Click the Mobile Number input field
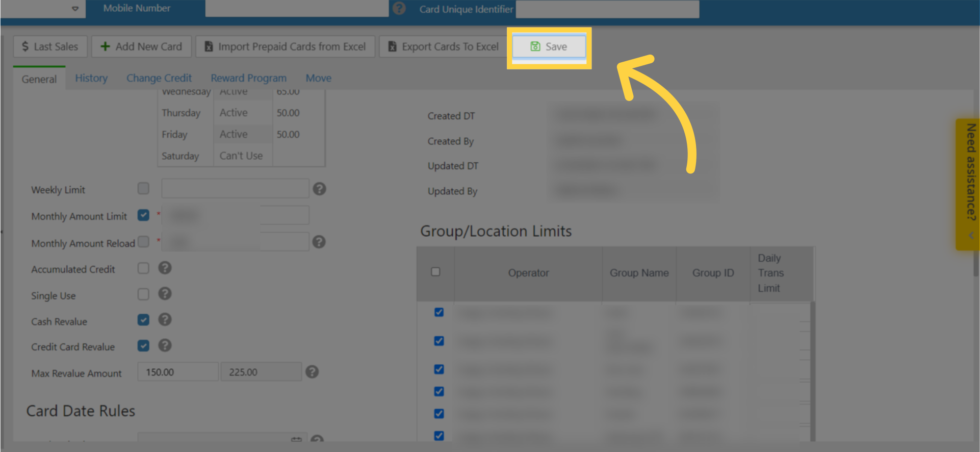The image size is (980, 452). coord(297,9)
